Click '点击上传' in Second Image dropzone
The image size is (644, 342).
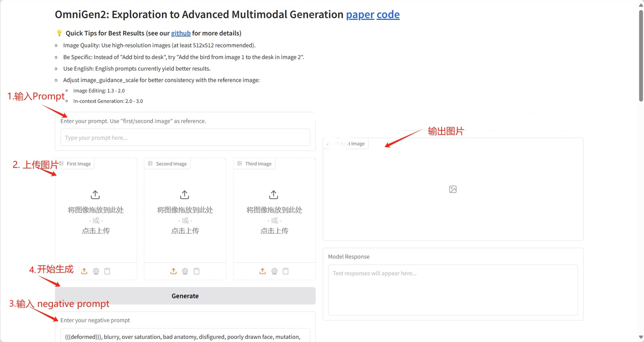(185, 231)
